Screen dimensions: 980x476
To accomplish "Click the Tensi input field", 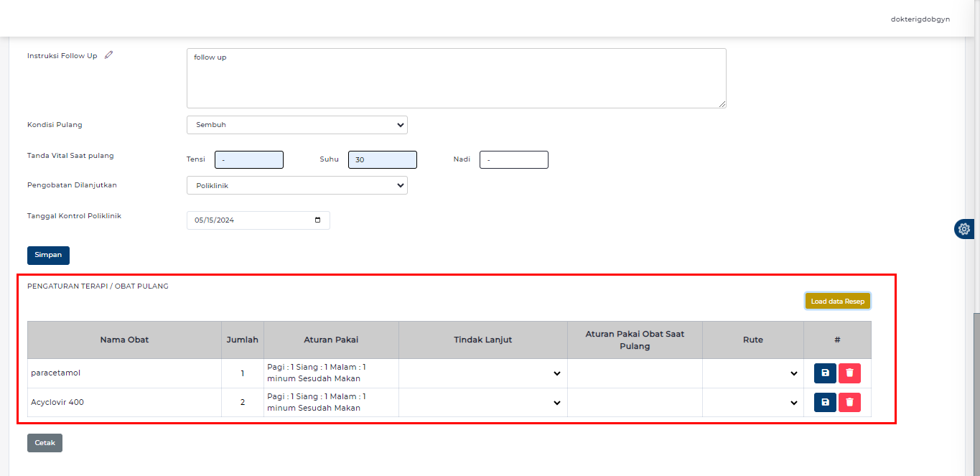I will click(248, 160).
